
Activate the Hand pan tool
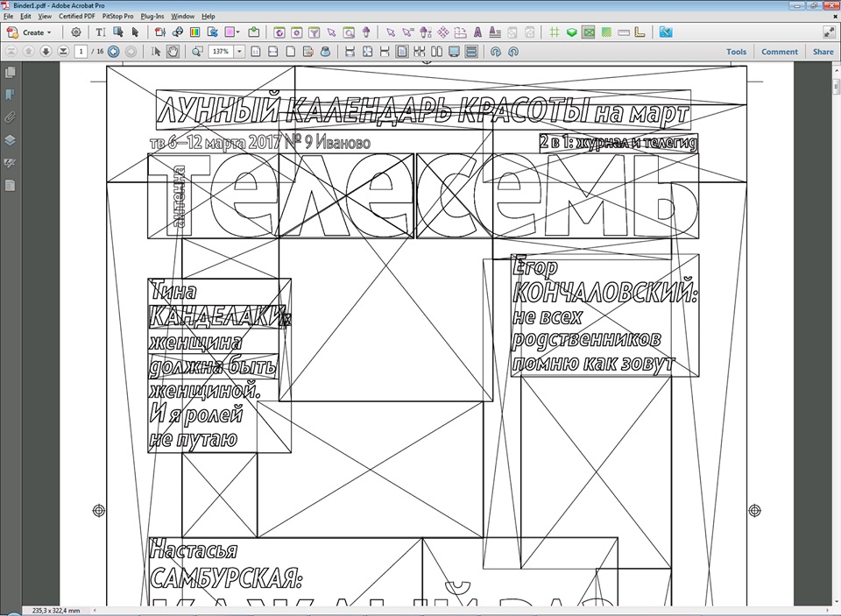pyautogui.click(x=173, y=52)
